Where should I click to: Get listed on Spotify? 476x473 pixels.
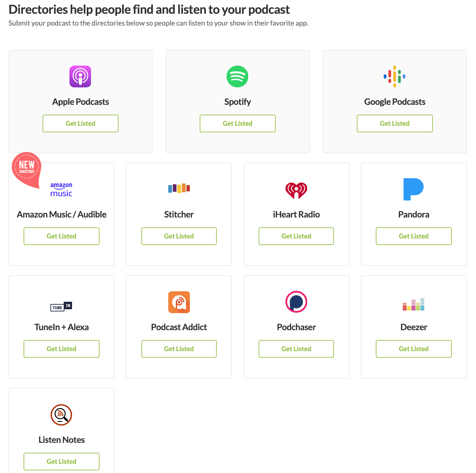tap(237, 123)
